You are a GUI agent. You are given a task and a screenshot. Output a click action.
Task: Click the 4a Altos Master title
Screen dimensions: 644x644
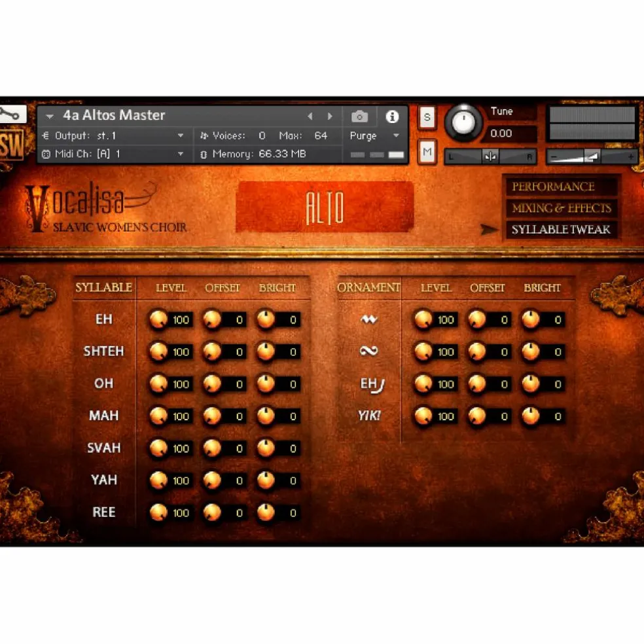(x=114, y=115)
